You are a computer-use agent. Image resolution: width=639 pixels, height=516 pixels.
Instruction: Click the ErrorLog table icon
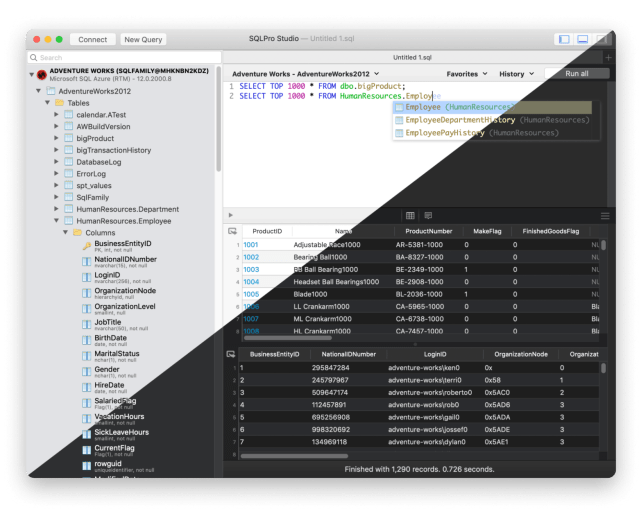(x=69, y=174)
